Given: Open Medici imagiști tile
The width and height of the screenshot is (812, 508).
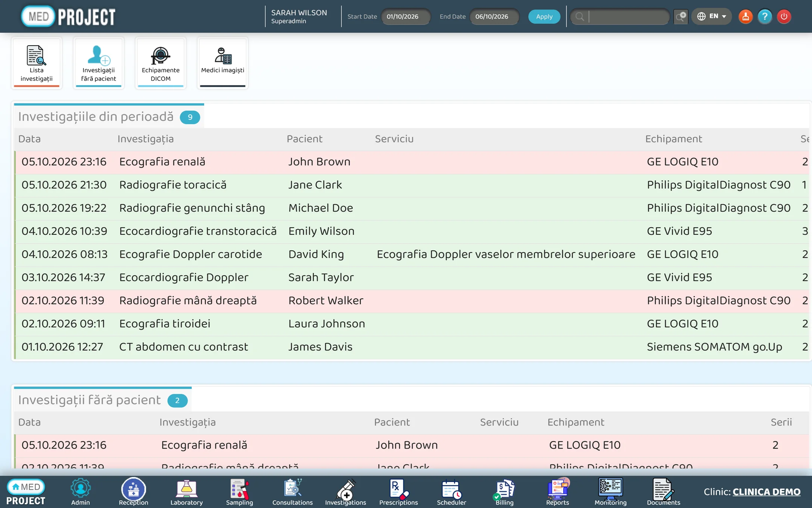Looking at the screenshot, I should coord(223,63).
